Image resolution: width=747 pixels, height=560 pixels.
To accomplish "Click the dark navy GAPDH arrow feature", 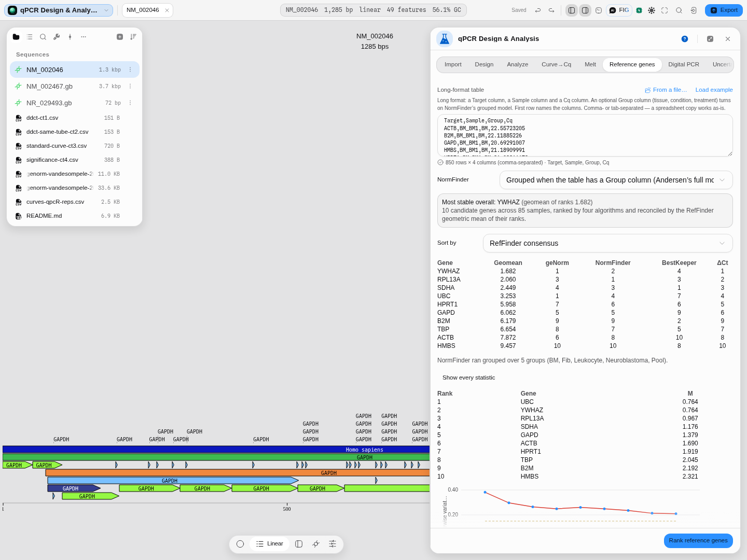I will pyautogui.click(x=74, y=488).
